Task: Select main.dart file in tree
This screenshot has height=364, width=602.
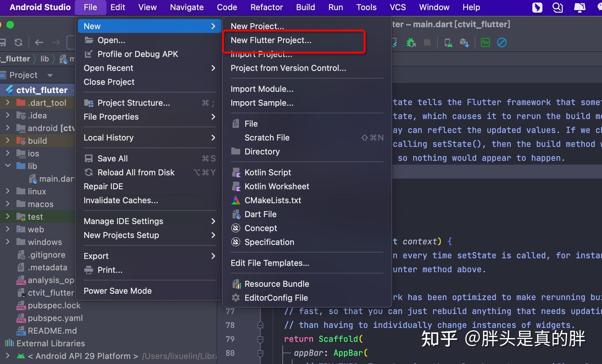Action: [x=52, y=179]
